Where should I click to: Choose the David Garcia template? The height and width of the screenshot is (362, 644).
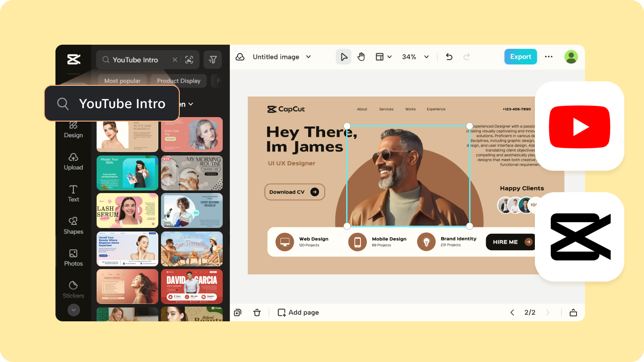point(192,286)
